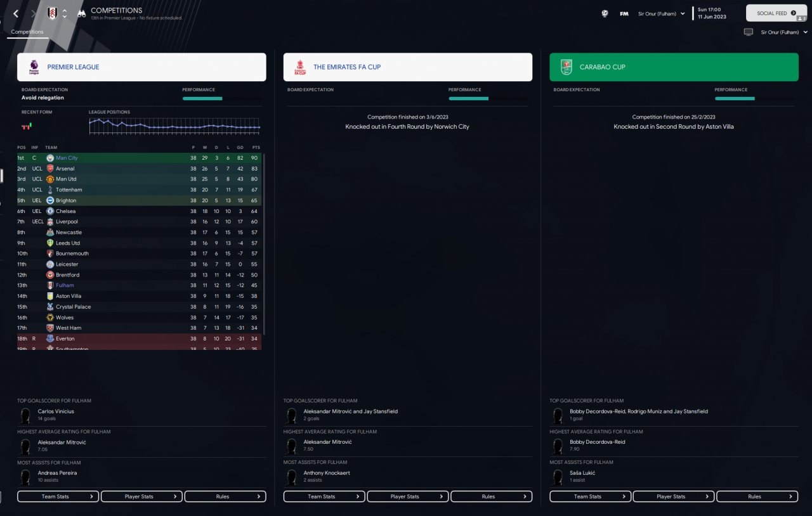Select Brentford team name in table
The height and width of the screenshot is (516, 812).
click(68, 275)
